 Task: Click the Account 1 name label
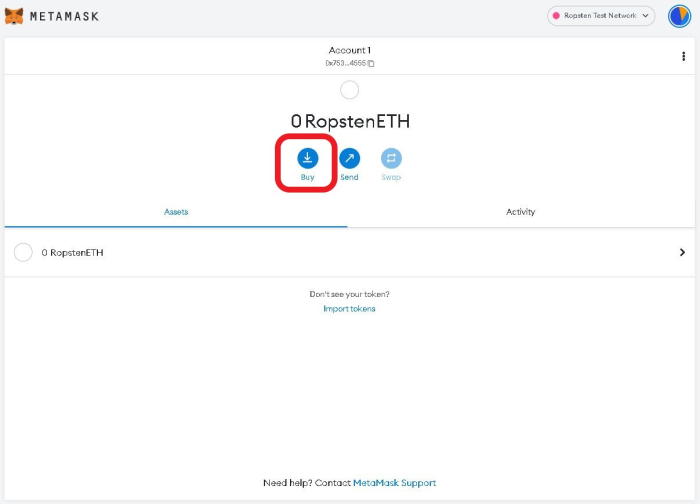pyautogui.click(x=349, y=50)
